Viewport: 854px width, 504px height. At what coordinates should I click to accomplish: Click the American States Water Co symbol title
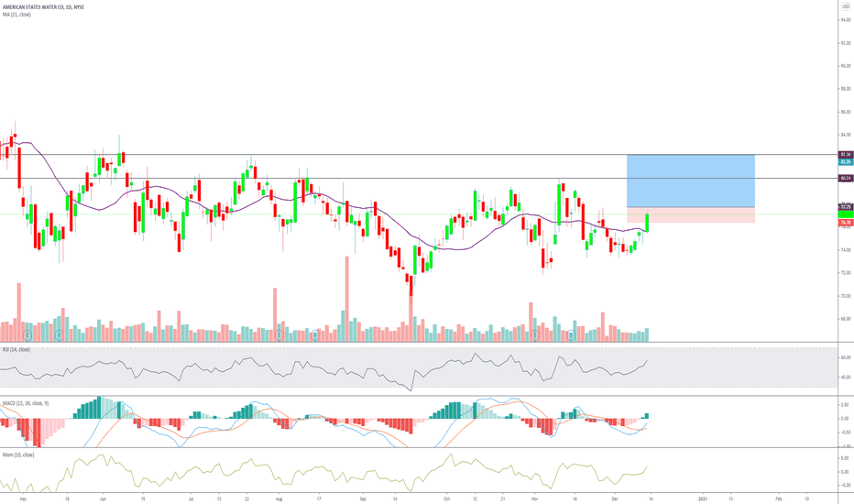(x=43, y=7)
